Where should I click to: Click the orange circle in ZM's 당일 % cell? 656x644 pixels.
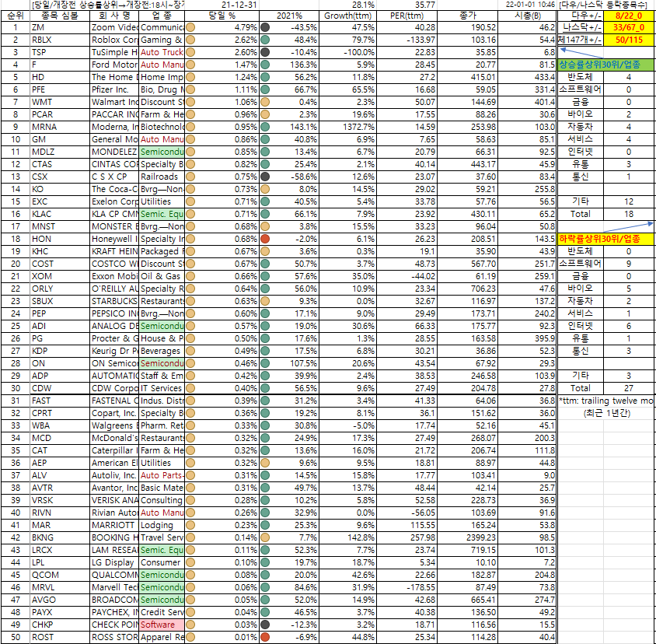click(x=190, y=28)
